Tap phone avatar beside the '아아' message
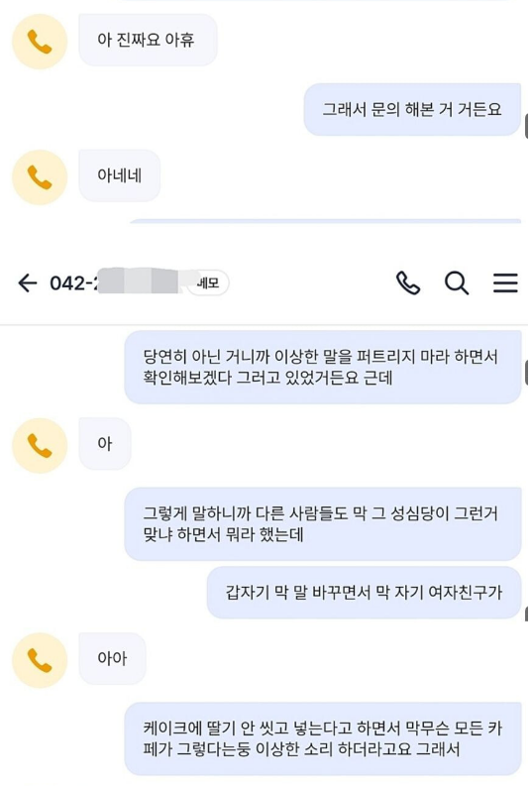Viewport: 532px width, 786px height. point(40,660)
